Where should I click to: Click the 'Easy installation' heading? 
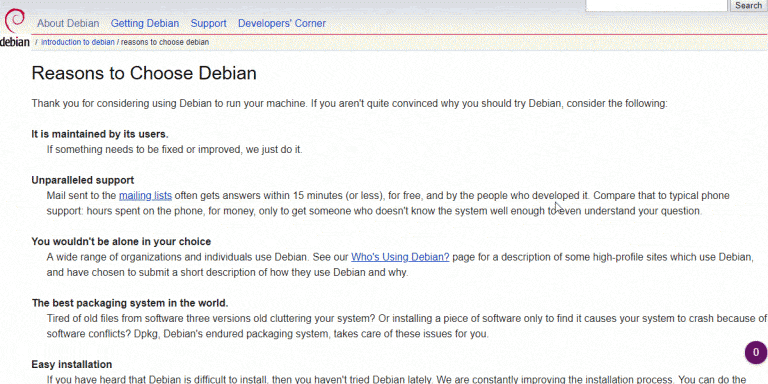(x=72, y=364)
